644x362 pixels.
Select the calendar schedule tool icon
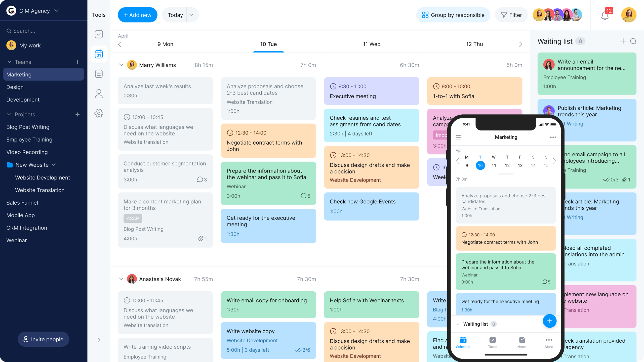[99, 54]
